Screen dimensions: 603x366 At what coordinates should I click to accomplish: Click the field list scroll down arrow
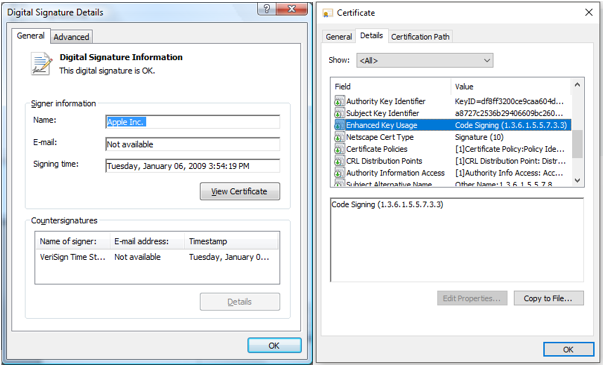577,180
